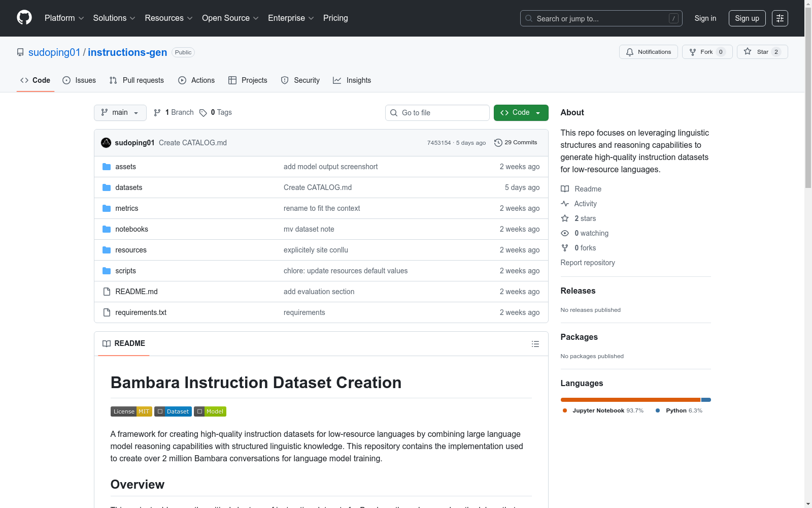Open commit 'add model output screenshort'

(x=331, y=167)
